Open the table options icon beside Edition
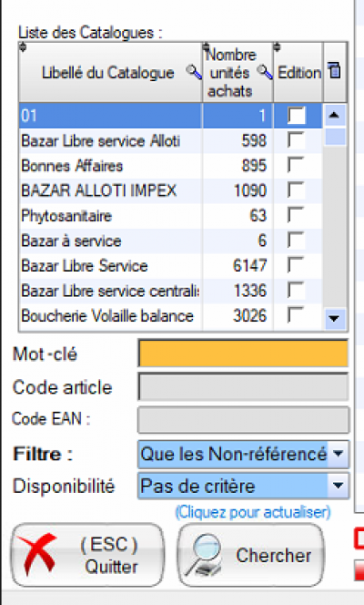364x605 pixels. point(334,71)
